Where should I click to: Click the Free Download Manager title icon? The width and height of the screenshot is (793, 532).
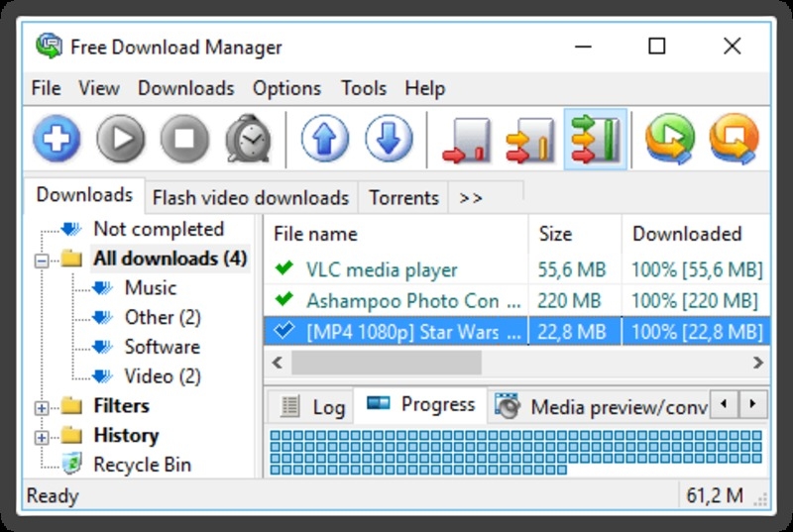[49, 47]
